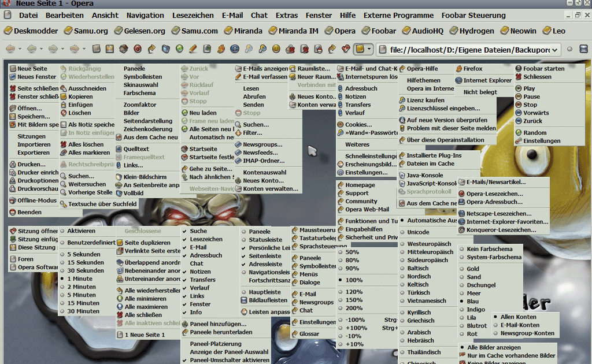The image size is (592, 364).
Task: Click the Opera icon in the window title bar
Action: 6,3
